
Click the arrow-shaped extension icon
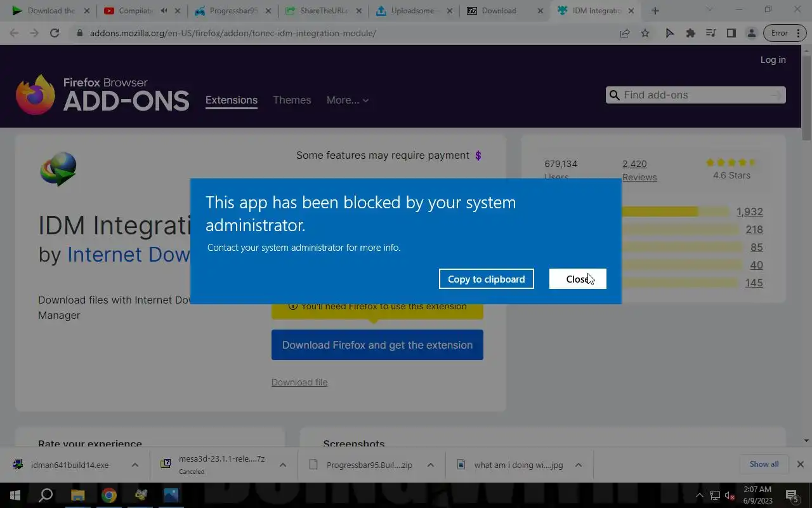[x=670, y=33]
